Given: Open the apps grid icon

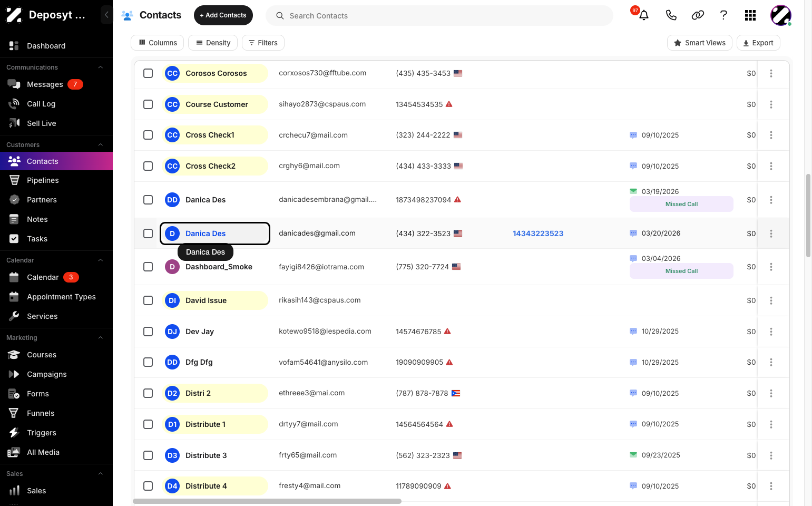Looking at the screenshot, I should pyautogui.click(x=750, y=15).
